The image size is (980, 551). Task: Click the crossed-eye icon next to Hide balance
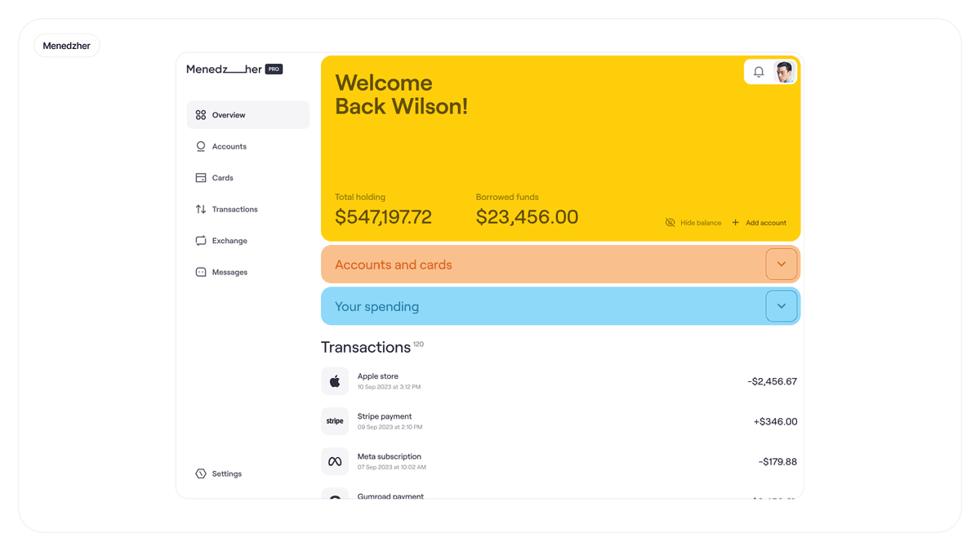point(670,223)
